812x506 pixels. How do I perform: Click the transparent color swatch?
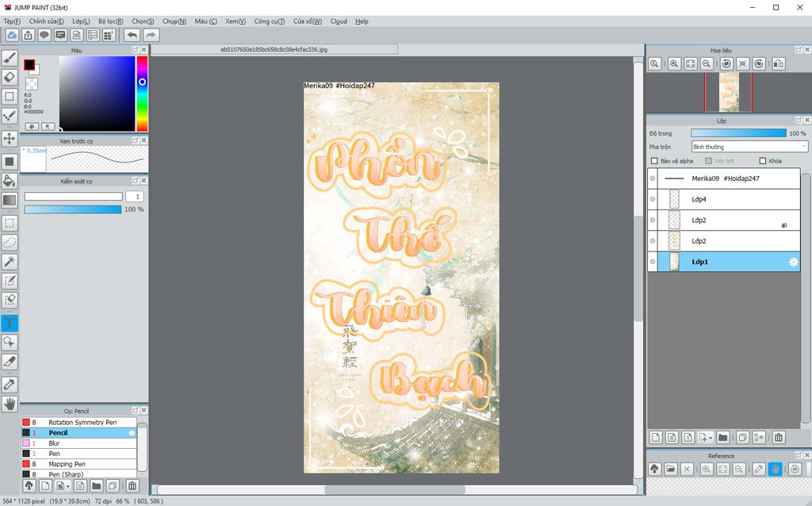coord(32,84)
